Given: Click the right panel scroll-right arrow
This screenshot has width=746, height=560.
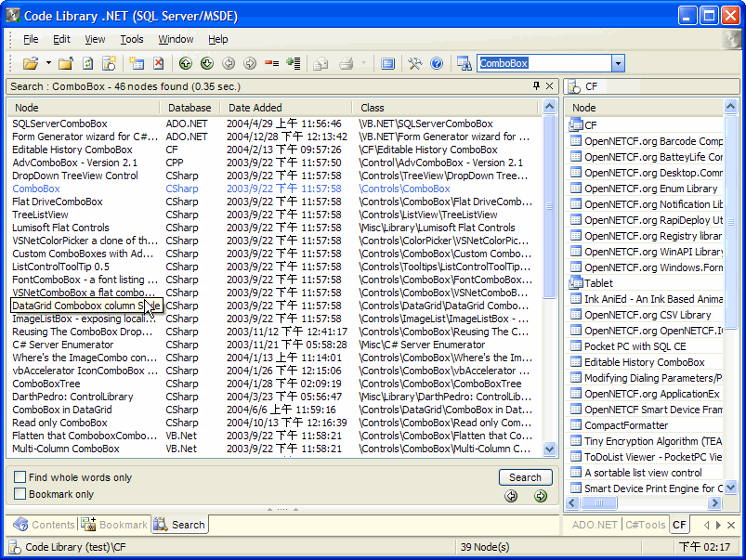Looking at the screenshot, I should tap(714, 502).
